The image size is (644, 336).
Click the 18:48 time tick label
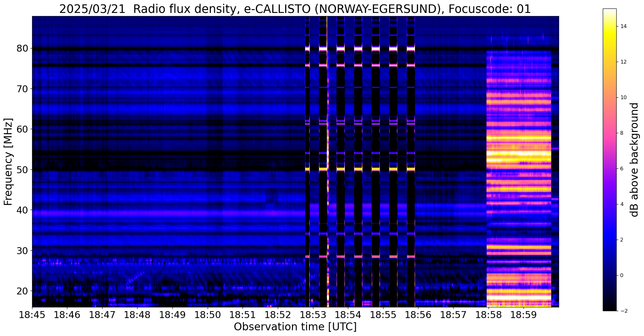pos(137,315)
